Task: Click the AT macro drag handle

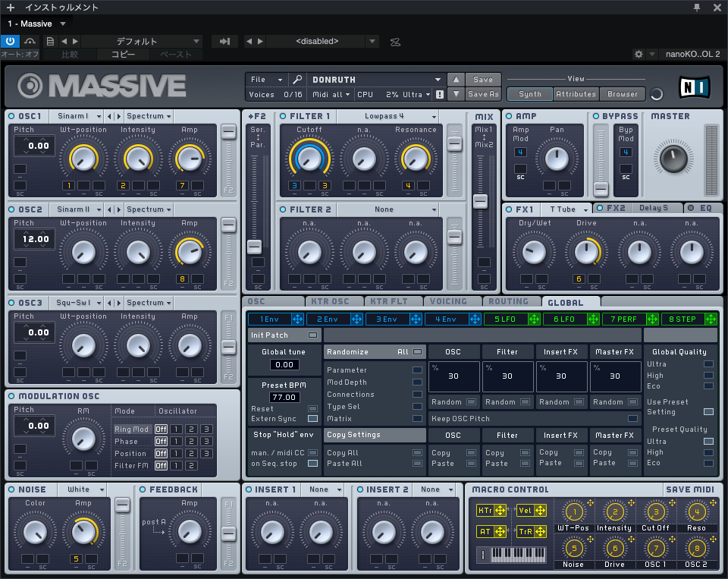Action: click(500, 531)
